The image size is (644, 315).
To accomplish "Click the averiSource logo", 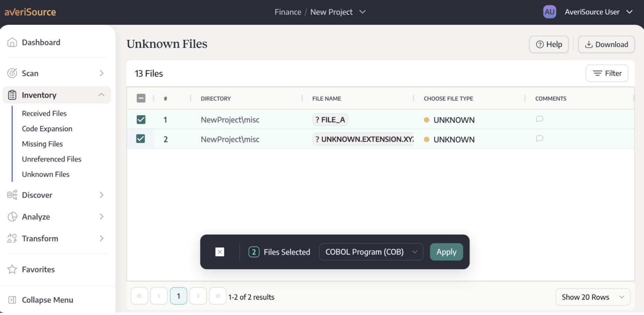I will 30,12.
